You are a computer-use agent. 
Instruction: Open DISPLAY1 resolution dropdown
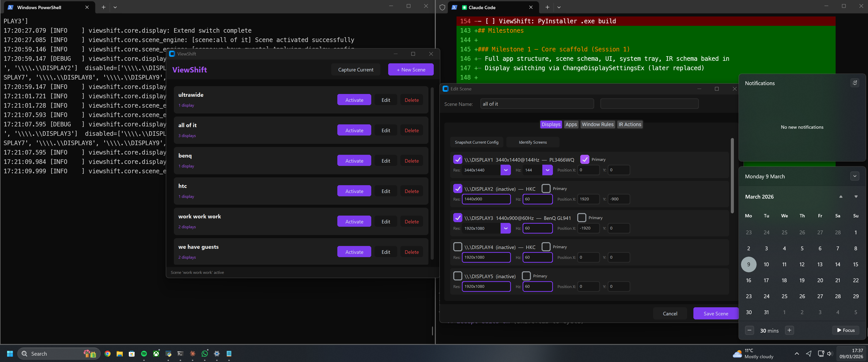[505, 170]
